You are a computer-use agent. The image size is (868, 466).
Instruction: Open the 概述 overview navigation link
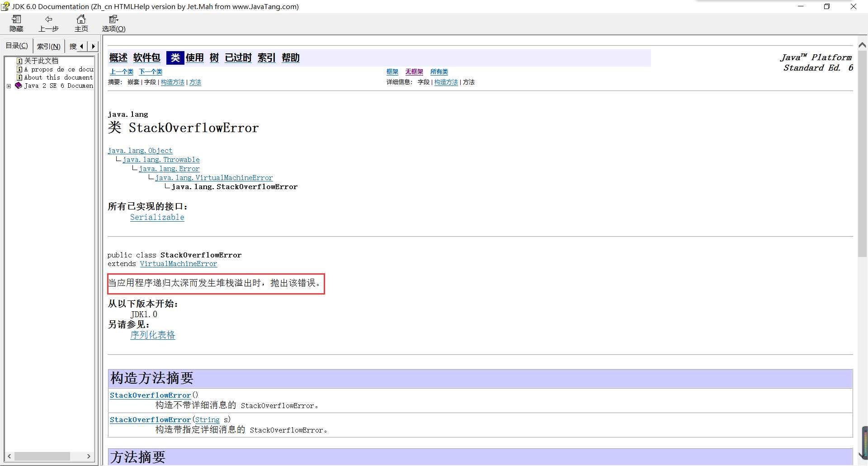coord(118,57)
